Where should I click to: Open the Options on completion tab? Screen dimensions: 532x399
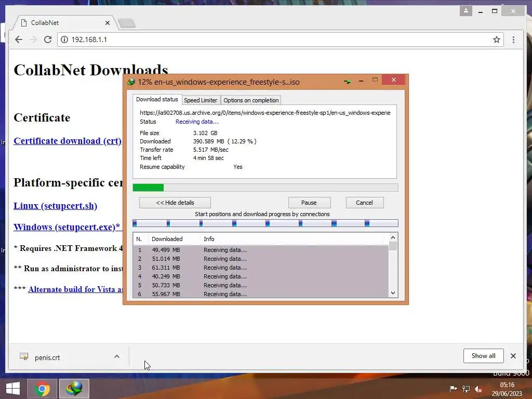pos(251,100)
